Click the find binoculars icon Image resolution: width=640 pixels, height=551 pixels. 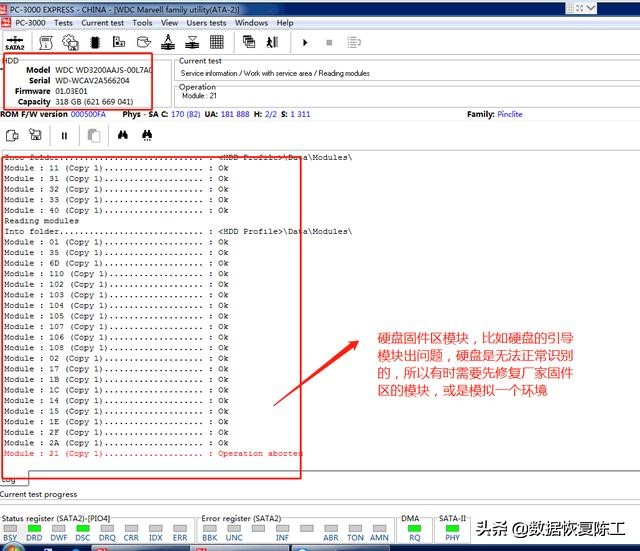(x=123, y=135)
